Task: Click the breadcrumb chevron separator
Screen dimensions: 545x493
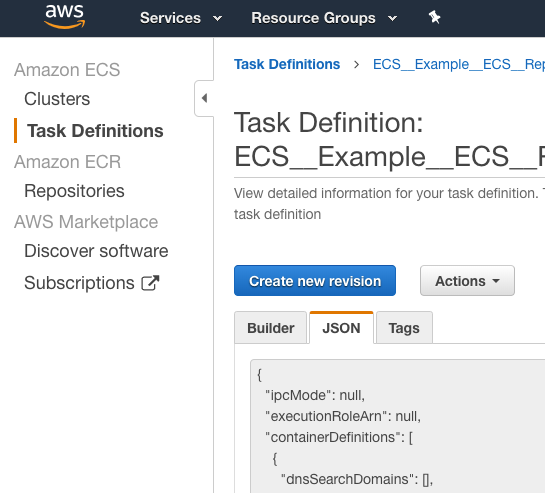Action: pos(356,64)
